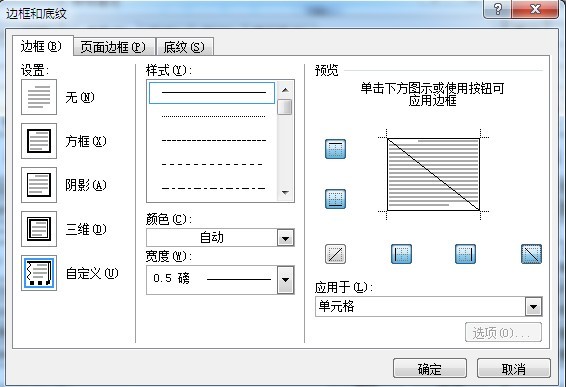Click the preview diagram of the cell
The width and height of the screenshot is (566, 387).
pos(433,174)
